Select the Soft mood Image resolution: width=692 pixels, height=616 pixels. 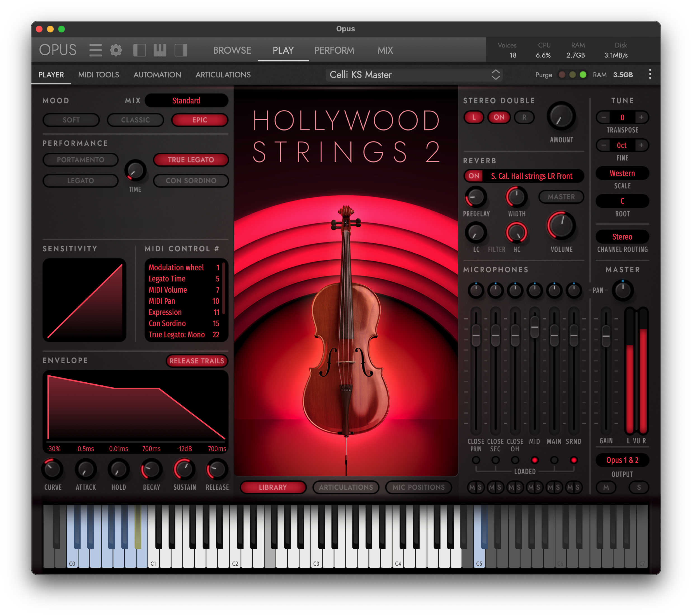tap(71, 120)
